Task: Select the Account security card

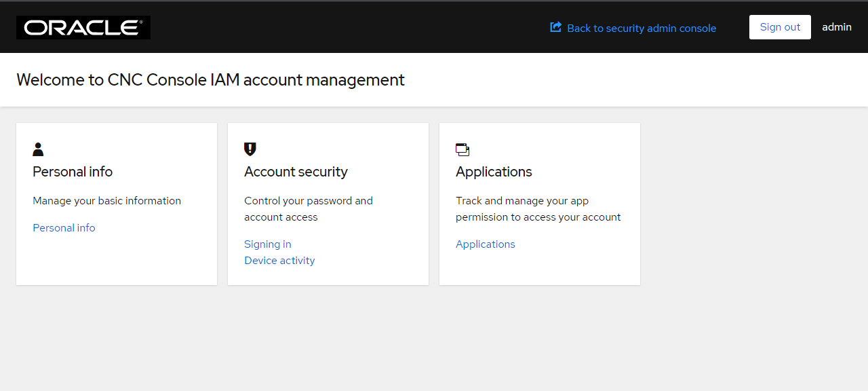Action: [x=328, y=204]
